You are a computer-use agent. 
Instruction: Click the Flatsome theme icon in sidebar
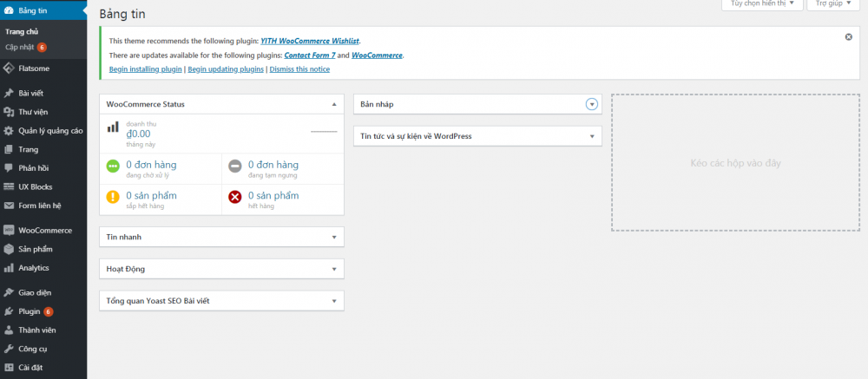(9, 68)
